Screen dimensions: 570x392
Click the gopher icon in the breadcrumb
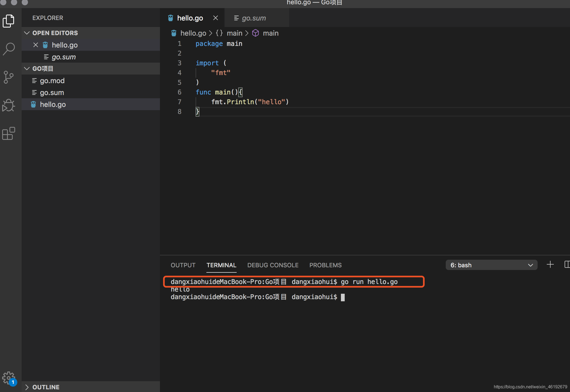(x=174, y=33)
